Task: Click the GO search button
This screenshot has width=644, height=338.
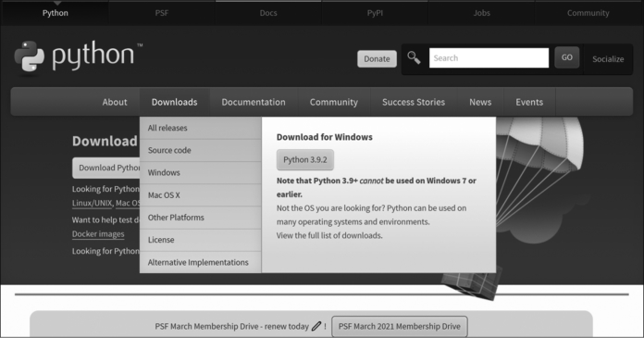Action: click(x=567, y=57)
